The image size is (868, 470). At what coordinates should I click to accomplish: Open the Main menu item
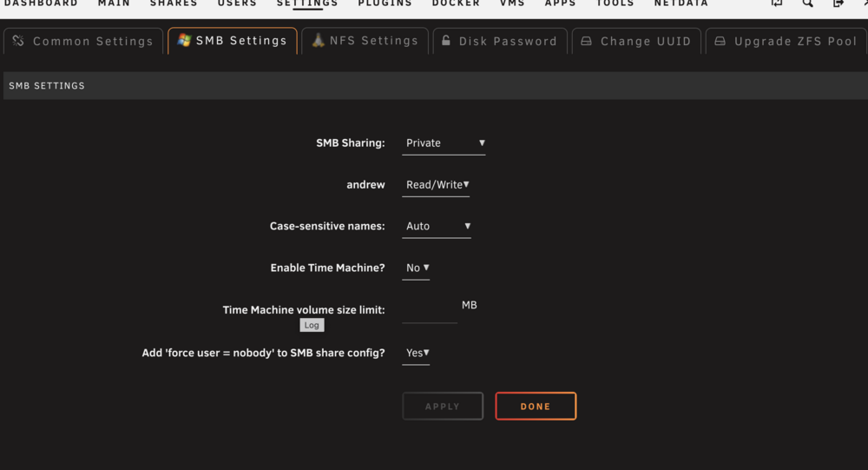coord(114,3)
